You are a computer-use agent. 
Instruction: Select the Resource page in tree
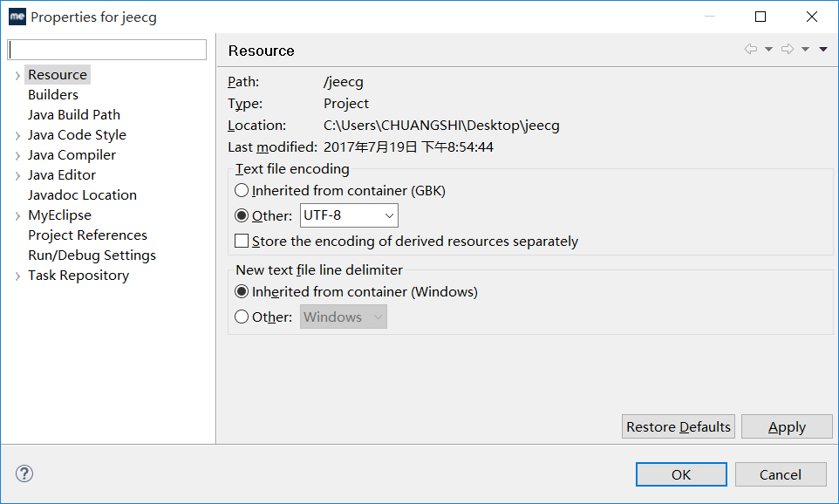click(x=58, y=74)
